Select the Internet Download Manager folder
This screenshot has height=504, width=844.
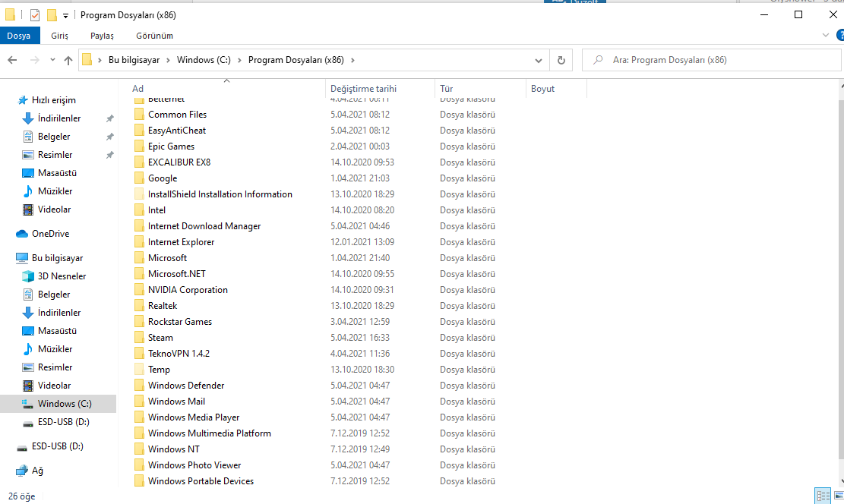click(204, 226)
